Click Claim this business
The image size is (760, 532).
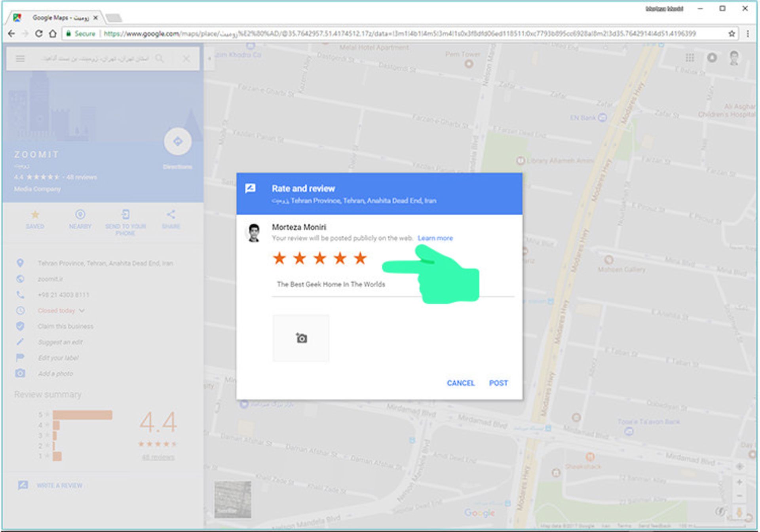tap(66, 327)
